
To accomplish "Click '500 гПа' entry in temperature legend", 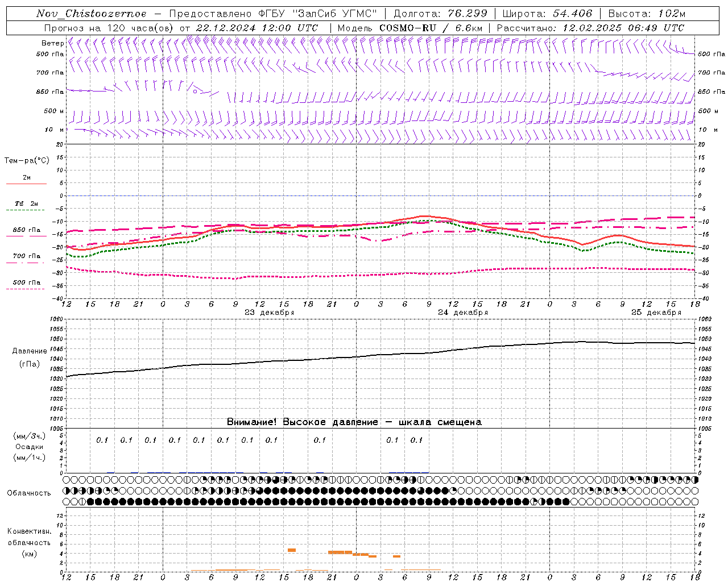I will click(x=27, y=282).
